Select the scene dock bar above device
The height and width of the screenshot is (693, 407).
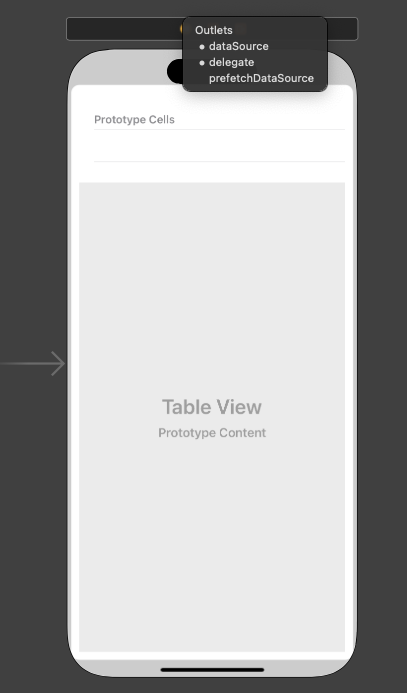point(124,29)
